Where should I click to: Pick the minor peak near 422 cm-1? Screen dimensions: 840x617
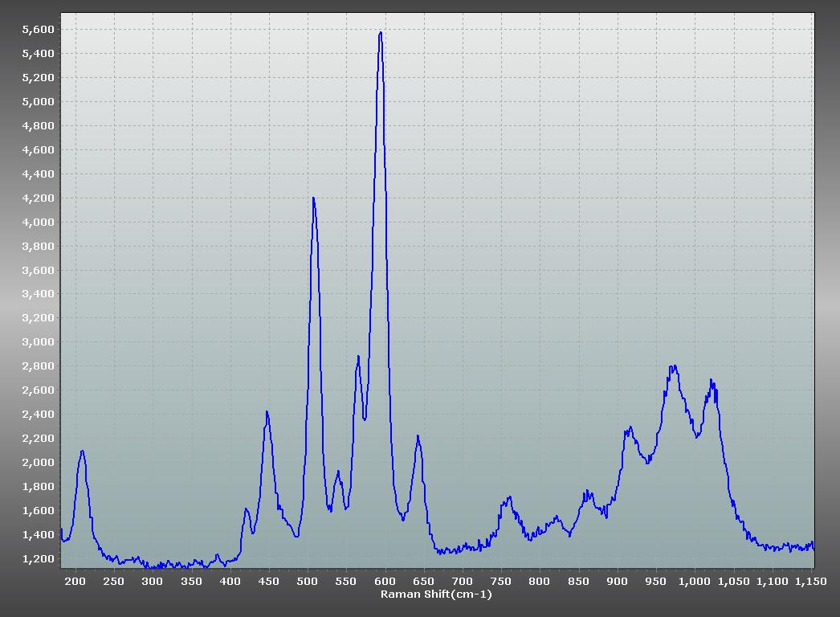point(247,509)
